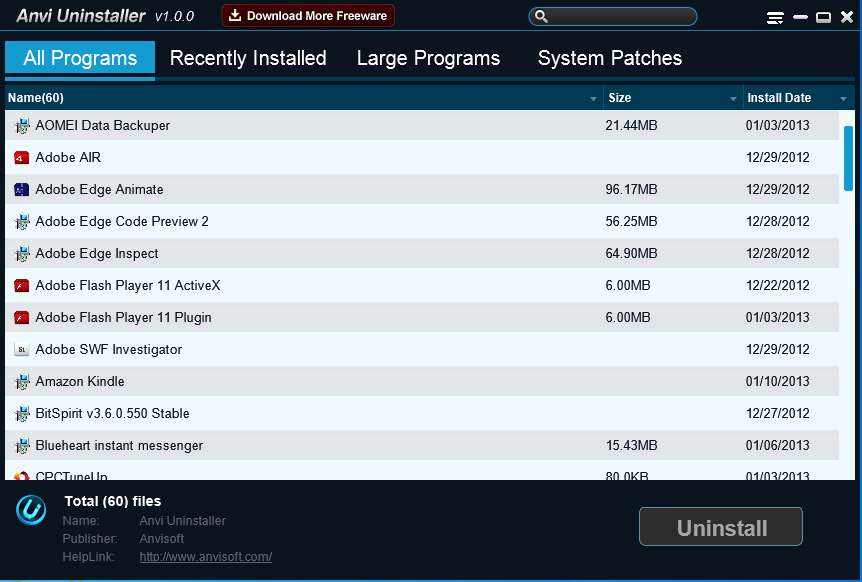
Task: Select the Amazon Kindle entry
Action: pos(80,381)
